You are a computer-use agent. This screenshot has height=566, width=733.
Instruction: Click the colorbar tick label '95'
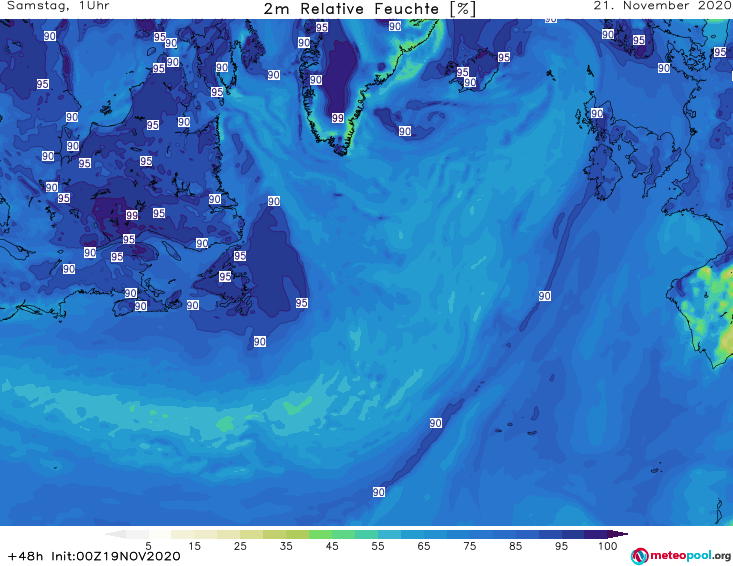[x=561, y=546]
